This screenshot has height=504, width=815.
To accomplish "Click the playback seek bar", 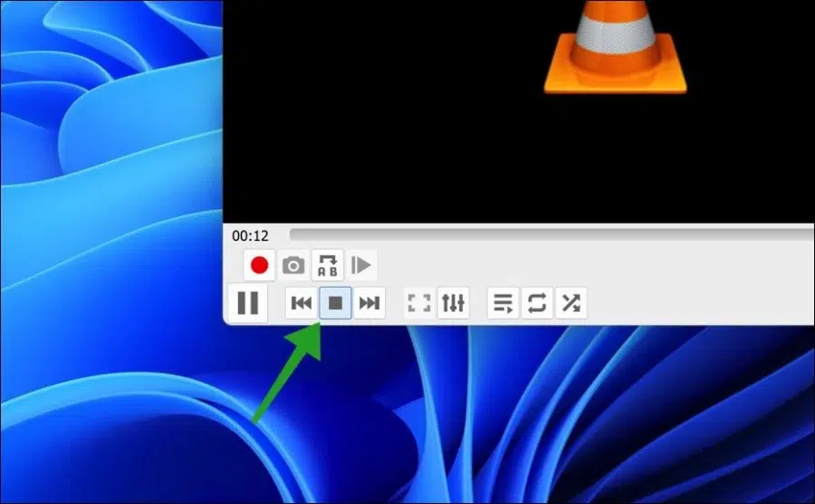I will pos(551,235).
